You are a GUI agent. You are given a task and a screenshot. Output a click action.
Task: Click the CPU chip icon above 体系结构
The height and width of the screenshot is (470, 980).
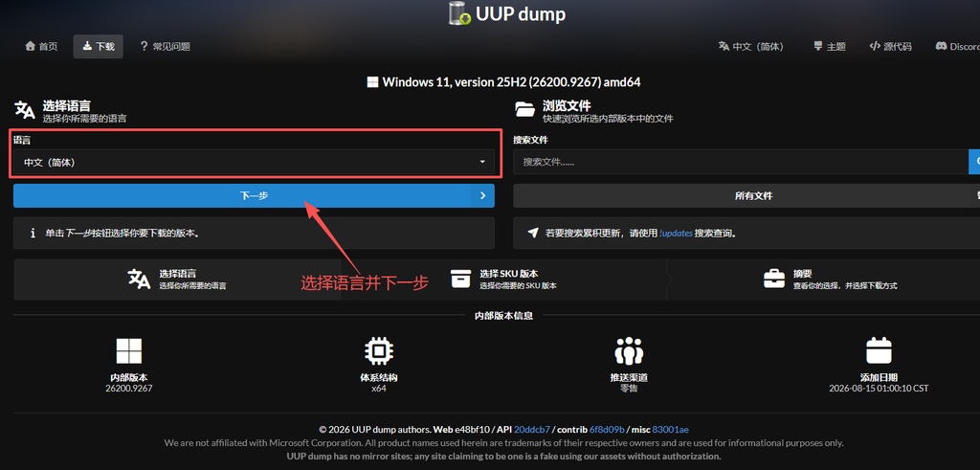tap(379, 351)
